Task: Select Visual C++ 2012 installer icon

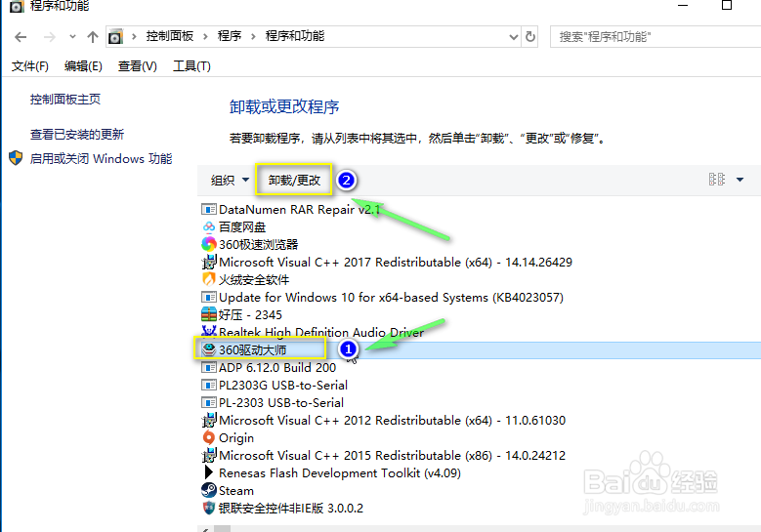Action: (x=209, y=420)
